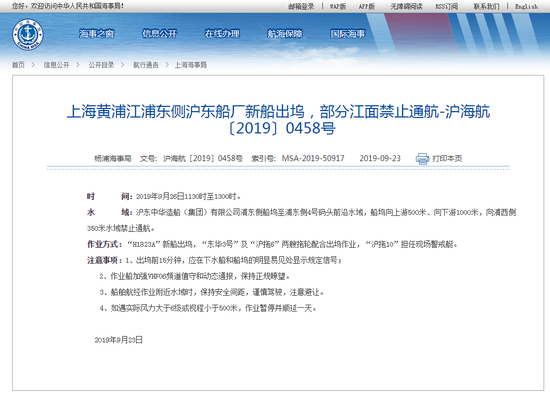Click 航行通告 in the breadcrumb
Screen dimensions: 550x394
[x=146, y=65]
